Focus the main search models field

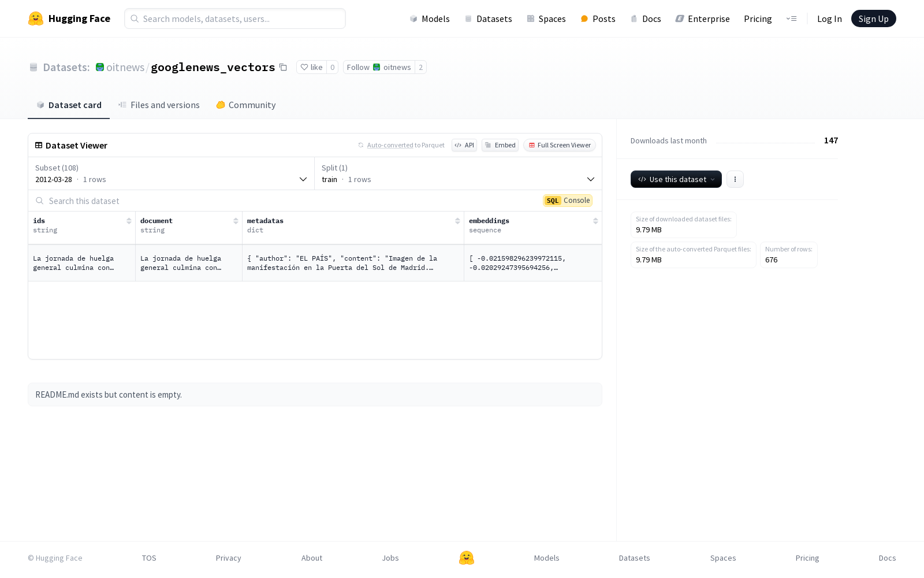coord(235,18)
